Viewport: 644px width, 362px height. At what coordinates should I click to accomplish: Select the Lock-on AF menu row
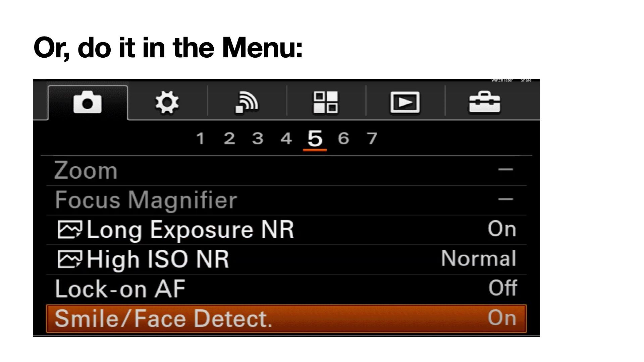120,289
